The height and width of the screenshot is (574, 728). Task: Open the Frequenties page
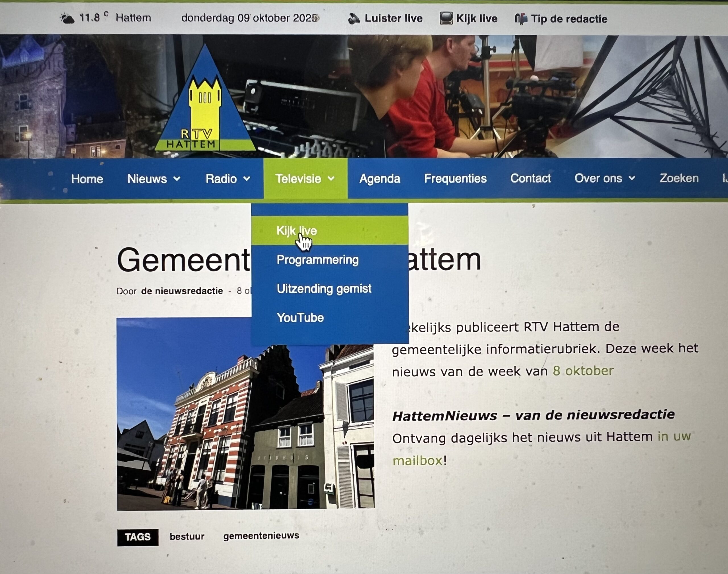[455, 178]
